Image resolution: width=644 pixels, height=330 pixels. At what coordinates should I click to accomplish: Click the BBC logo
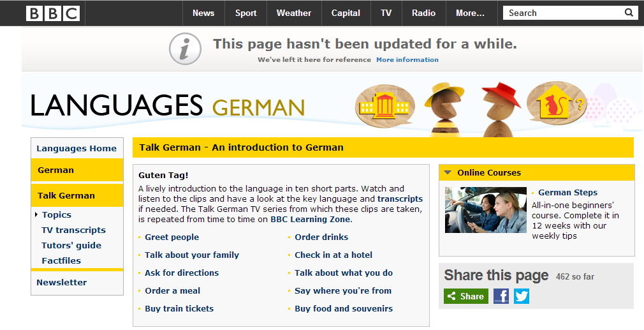click(x=53, y=13)
